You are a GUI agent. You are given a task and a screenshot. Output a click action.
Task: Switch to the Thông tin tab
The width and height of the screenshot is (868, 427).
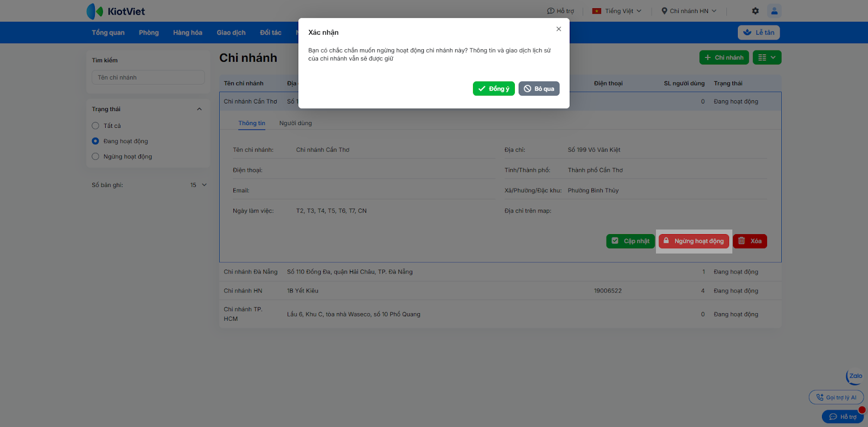point(252,124)
